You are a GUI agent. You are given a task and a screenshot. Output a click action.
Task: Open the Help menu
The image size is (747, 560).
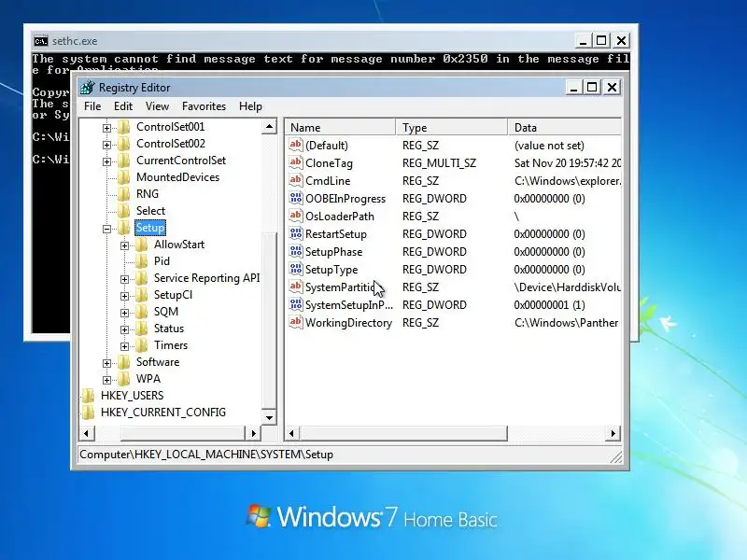[x=250, y=106]
